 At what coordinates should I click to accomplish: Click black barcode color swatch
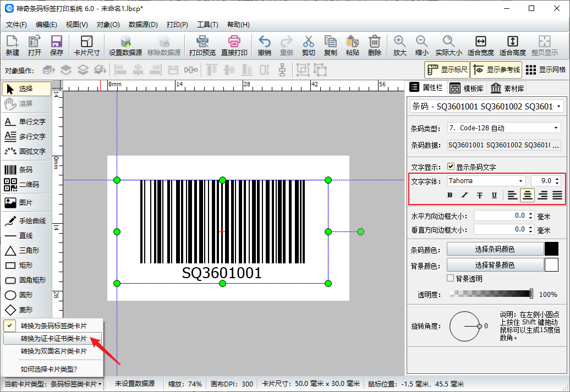551,249
